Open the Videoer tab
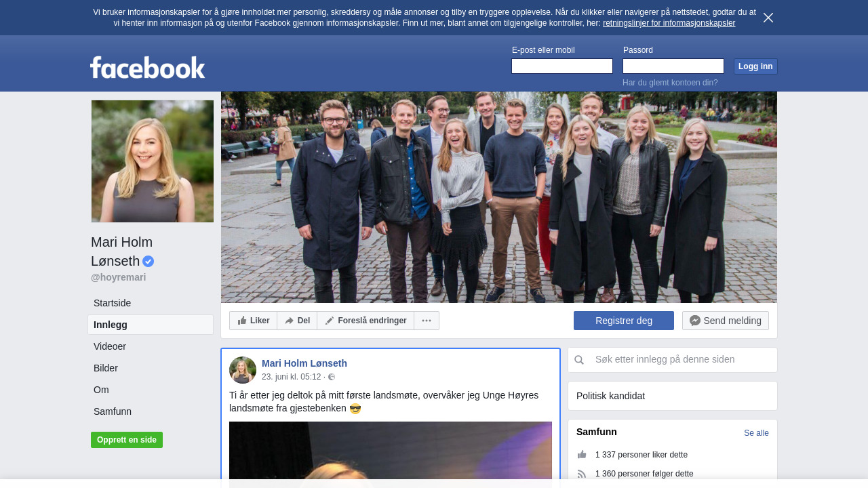This screenshot has width=868, height=488. tap(151, 346)
